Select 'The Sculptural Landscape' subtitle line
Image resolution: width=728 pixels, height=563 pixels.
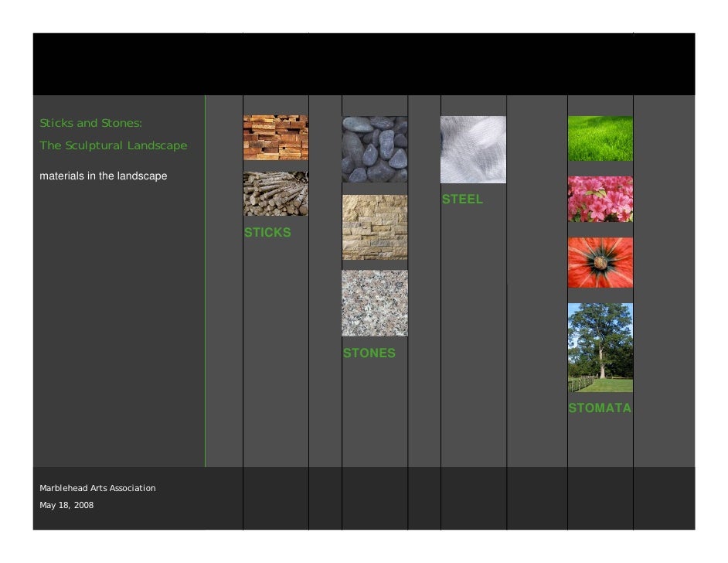click(114, 145)
